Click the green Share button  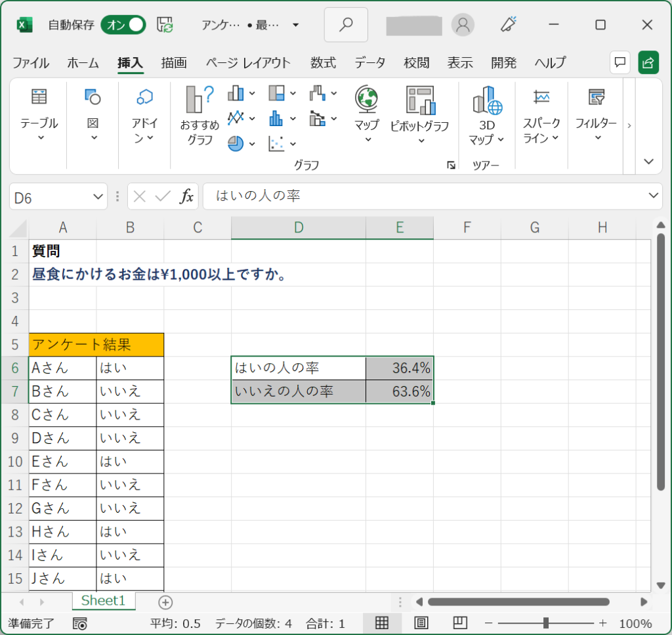648,62
